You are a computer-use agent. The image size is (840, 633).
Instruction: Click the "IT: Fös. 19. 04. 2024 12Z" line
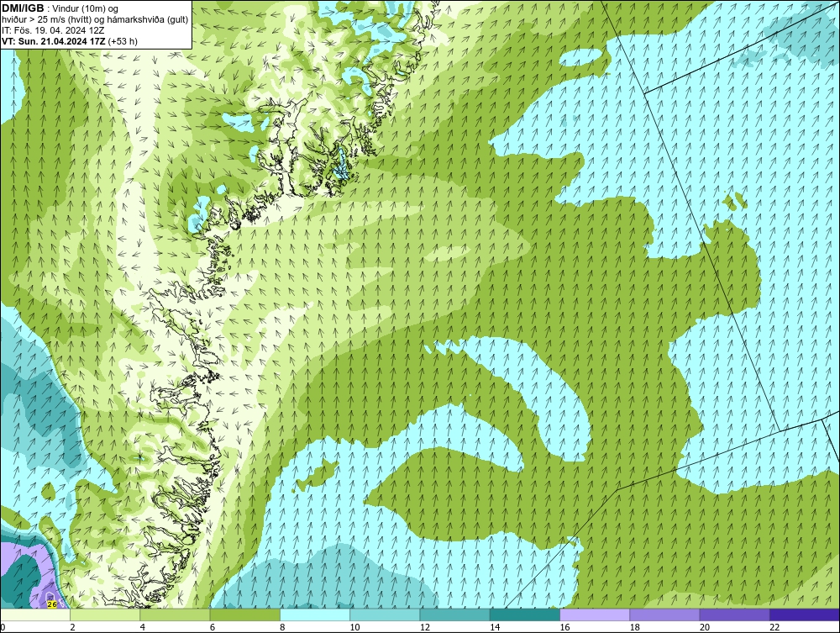point(53,30)
